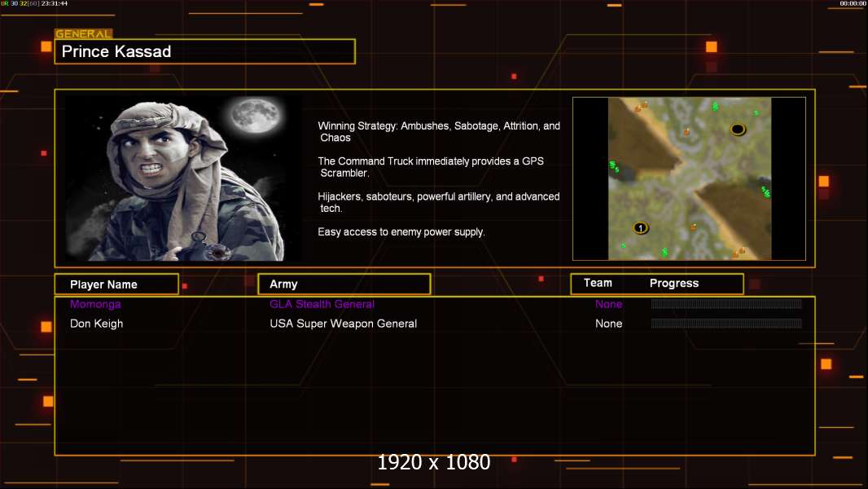Click the USA Super Weapon General army entry
868x489 pixels.
(344, 324)
